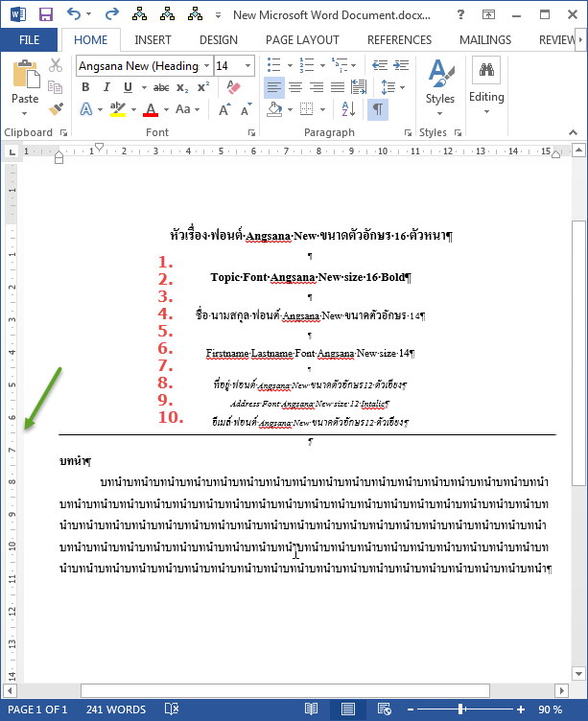
Task: Decrease font size with Shrink Font
Action: coord(247,109)
